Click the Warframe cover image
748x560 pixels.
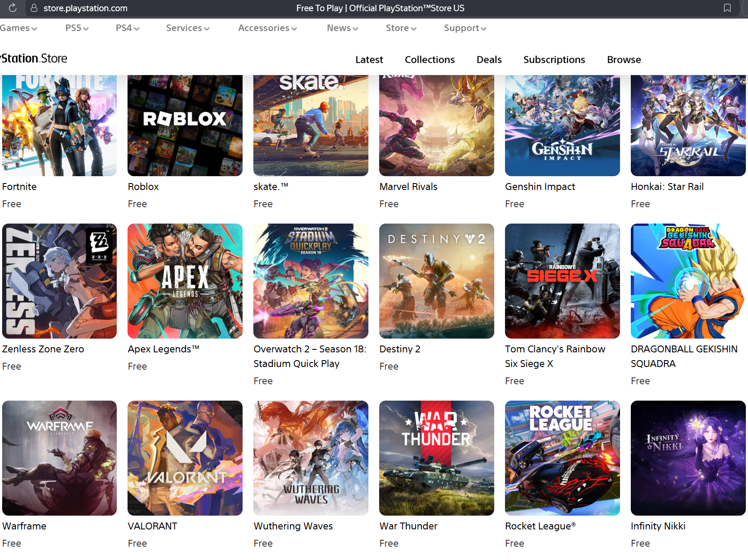(59, 458)
